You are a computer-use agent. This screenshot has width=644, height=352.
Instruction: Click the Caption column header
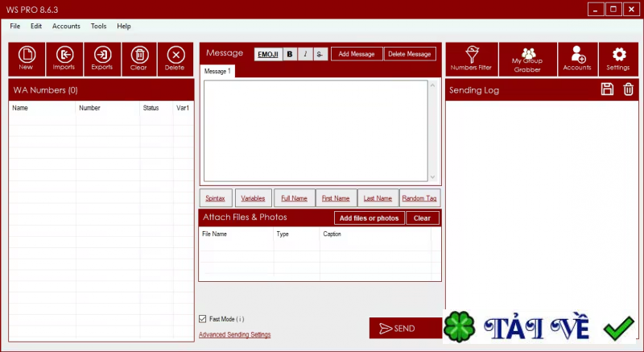pos(375,234)
